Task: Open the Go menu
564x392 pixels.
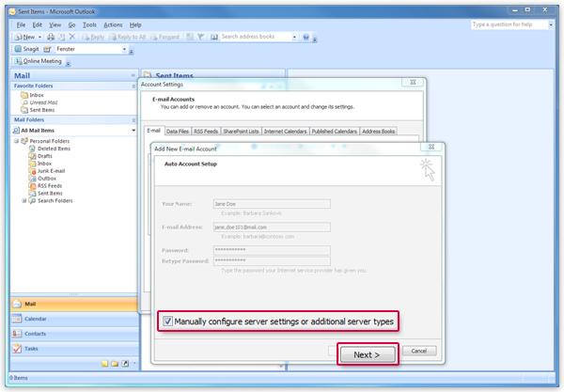Action: pos(72,24)
